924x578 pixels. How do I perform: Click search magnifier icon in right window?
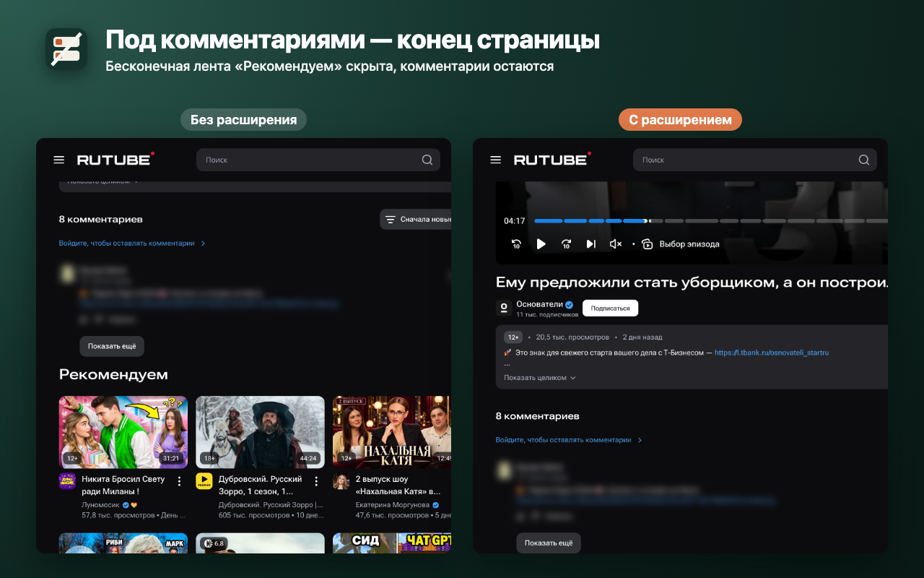click(x=864, y=160)
